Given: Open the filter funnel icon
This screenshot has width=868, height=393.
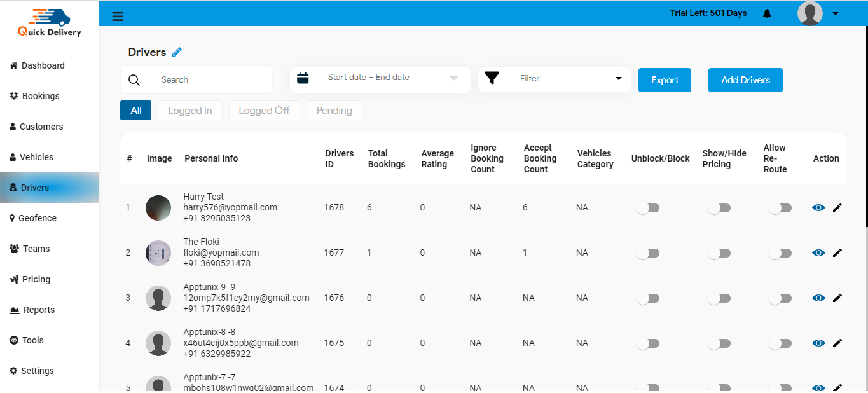Looking at the screenshot, I should click(492, 78).
